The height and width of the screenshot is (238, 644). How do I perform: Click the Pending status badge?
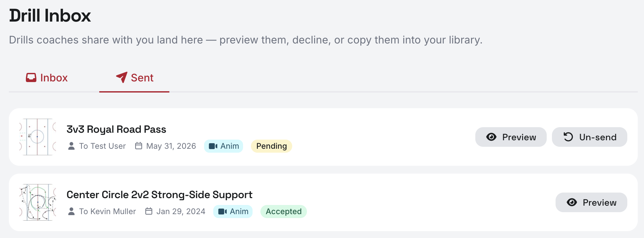click(272, 146)
